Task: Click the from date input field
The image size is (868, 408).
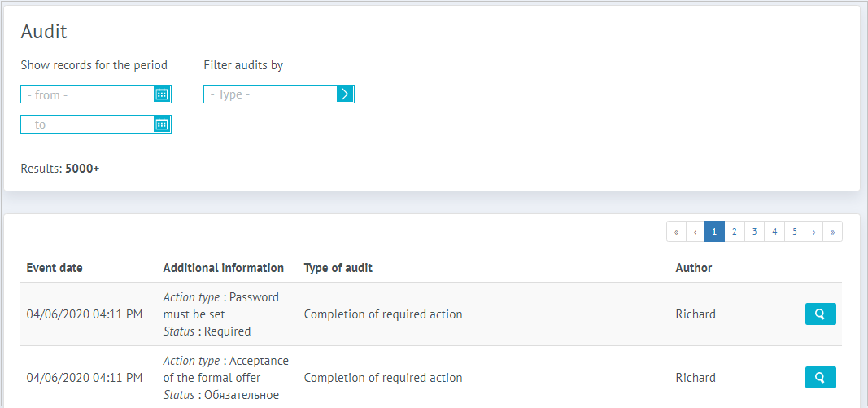Action: (87, 94)
